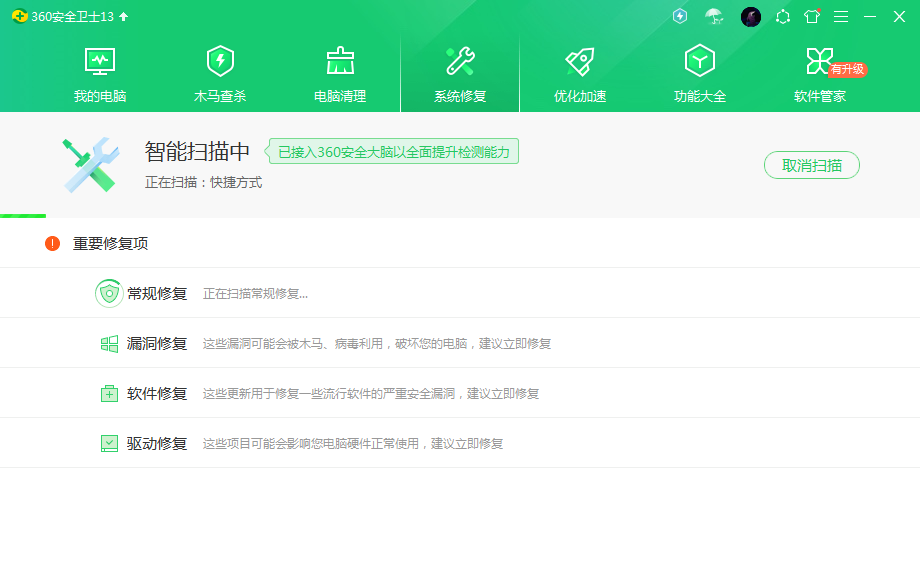Screen dimensions: 920x580
Task: Open the 软件管家 clover icon
Action: 818,61
